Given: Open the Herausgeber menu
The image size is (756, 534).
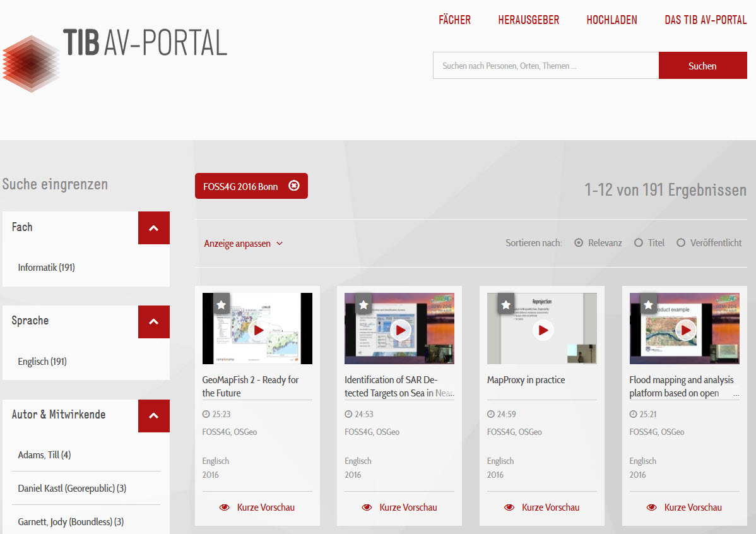Looking at the screenshot, I should (528, 20).
